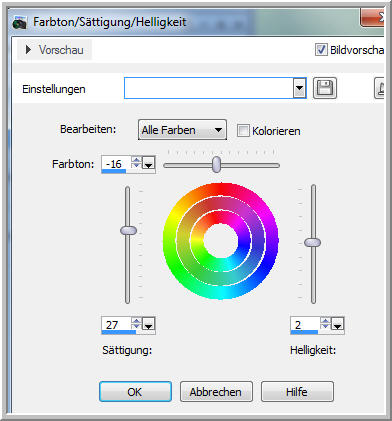Click the vertical Helligkeit slider handle

pos(313,242)
